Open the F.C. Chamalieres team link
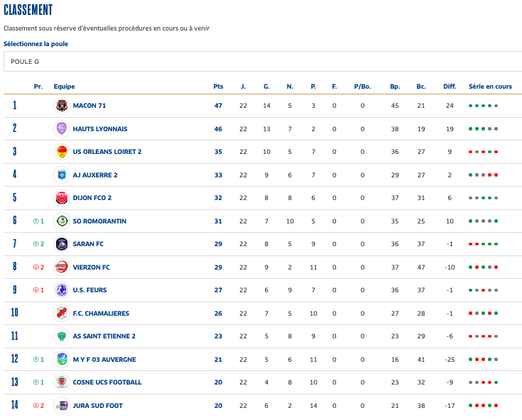This screenshot has width=522, height=420. point(101,313)
